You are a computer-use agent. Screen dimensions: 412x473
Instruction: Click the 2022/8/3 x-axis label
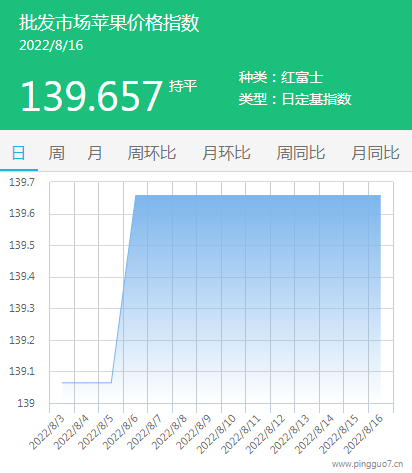point(47,433)
